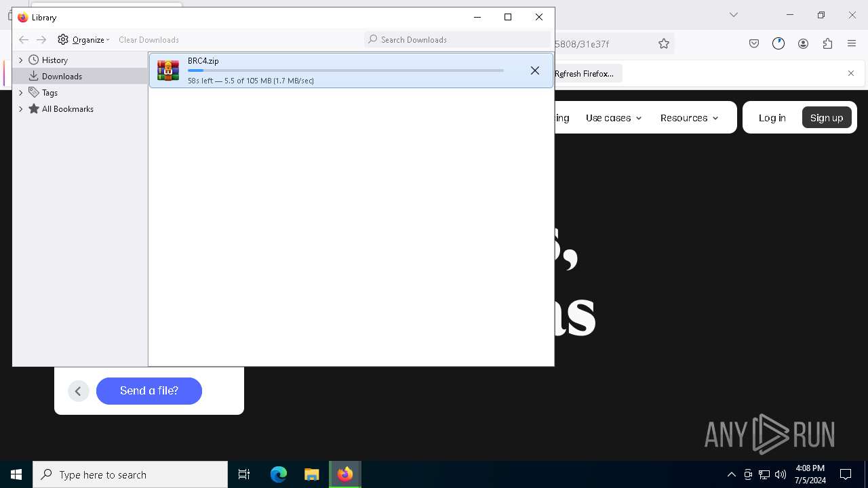Select History in Library sidebar
Viewport: 868px width, 488px height.
pyautogui.click(x=54, y=60)
